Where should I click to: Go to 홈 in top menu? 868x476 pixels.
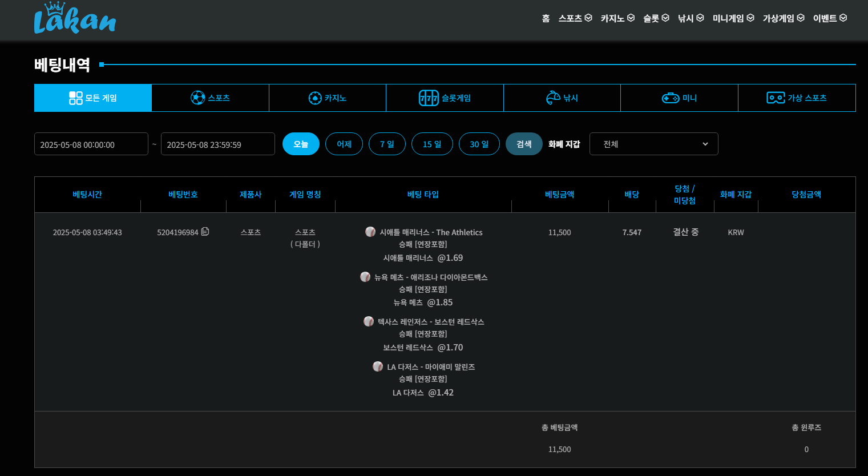pos(546,18)
